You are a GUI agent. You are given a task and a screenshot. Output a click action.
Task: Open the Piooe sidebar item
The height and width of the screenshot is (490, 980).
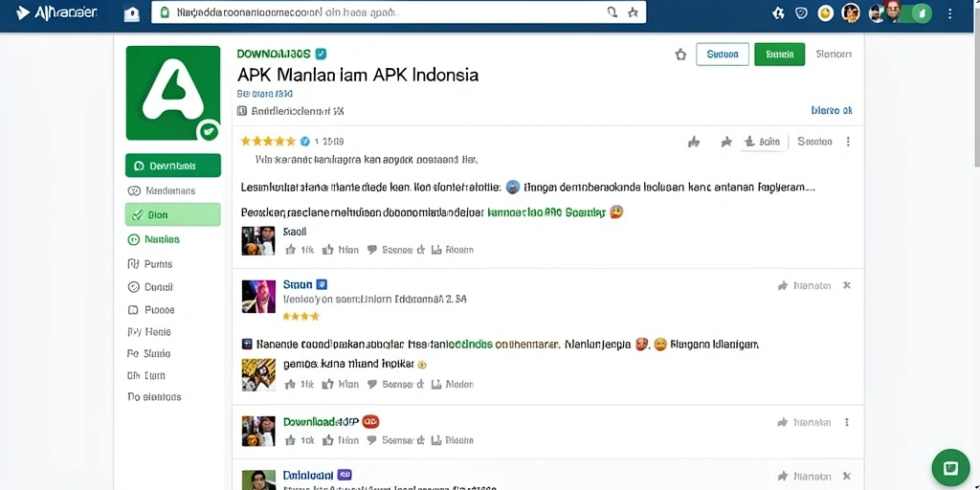[150, 309]
